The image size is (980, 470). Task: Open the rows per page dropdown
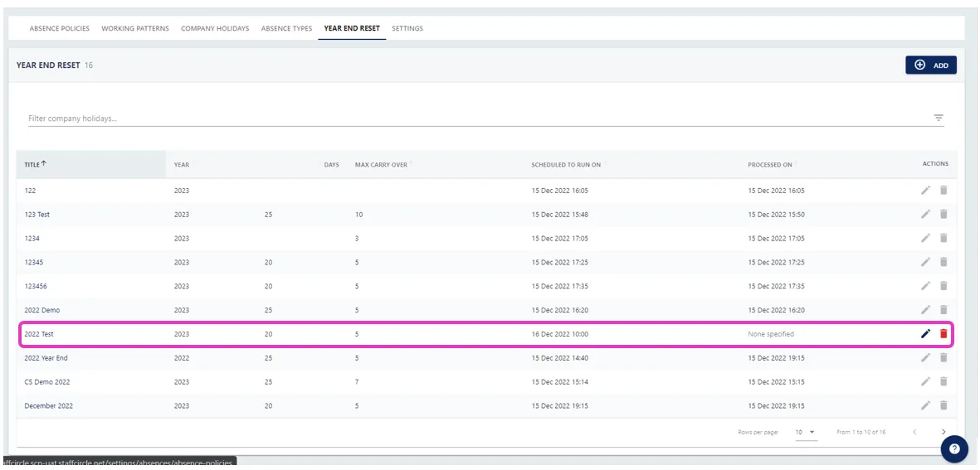tap(806, 432)
